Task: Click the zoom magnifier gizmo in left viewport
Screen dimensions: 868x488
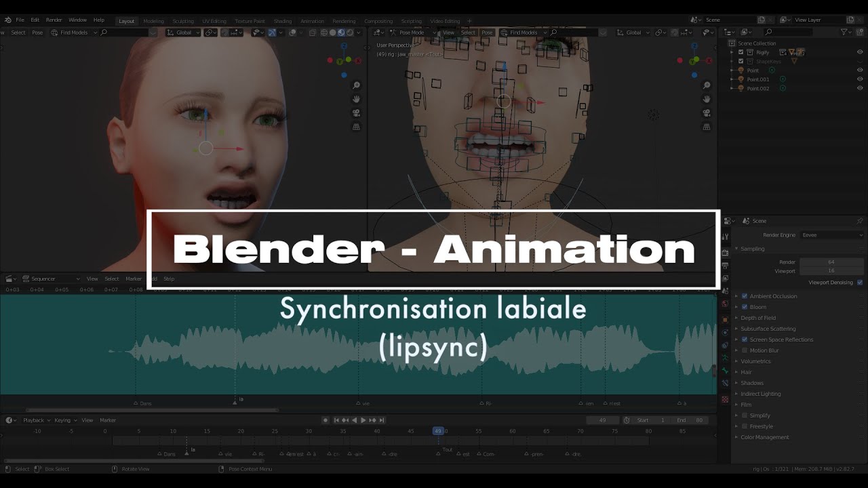Action: (356, 85)
